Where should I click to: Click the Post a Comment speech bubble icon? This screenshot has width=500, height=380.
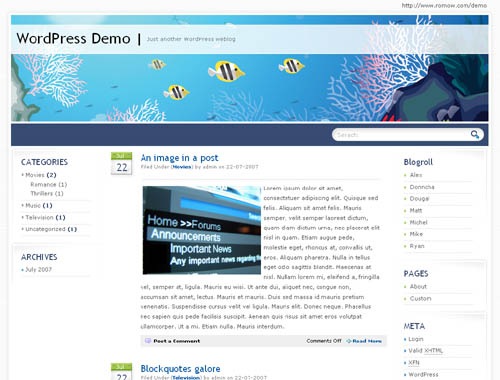click(x=148, y=341)
